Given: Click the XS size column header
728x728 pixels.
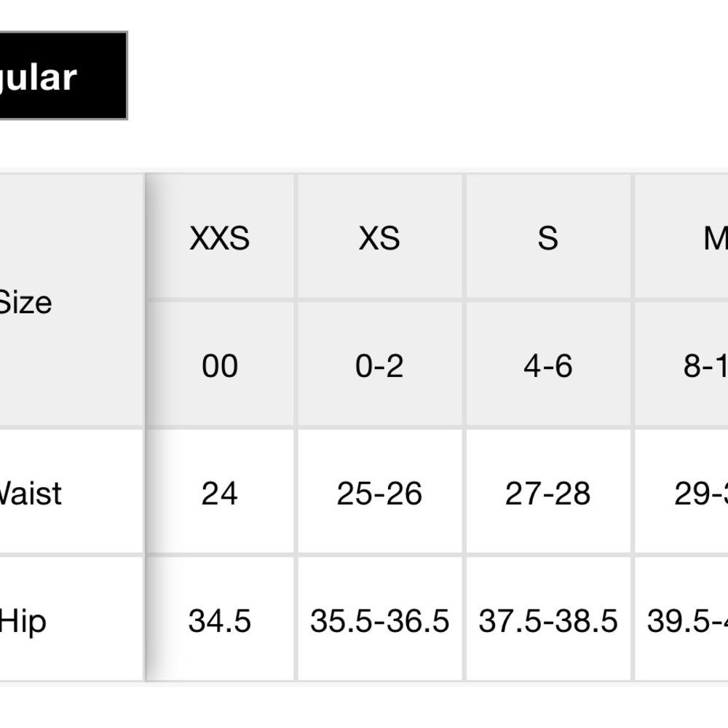Looking at the screenshot, I should point(379,238).
